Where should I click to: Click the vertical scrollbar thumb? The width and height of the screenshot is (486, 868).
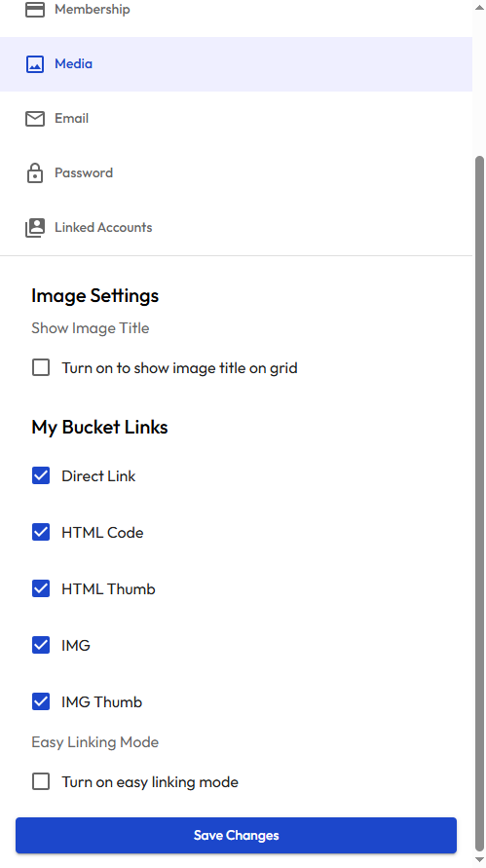[x=479, y=504]
